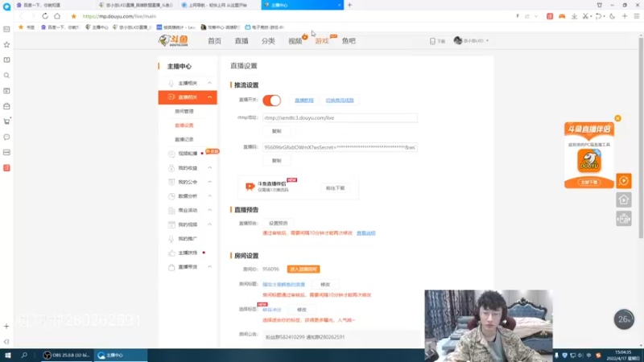
Task: Add a sidebar app with the plus icon
Action: (6, 327)
